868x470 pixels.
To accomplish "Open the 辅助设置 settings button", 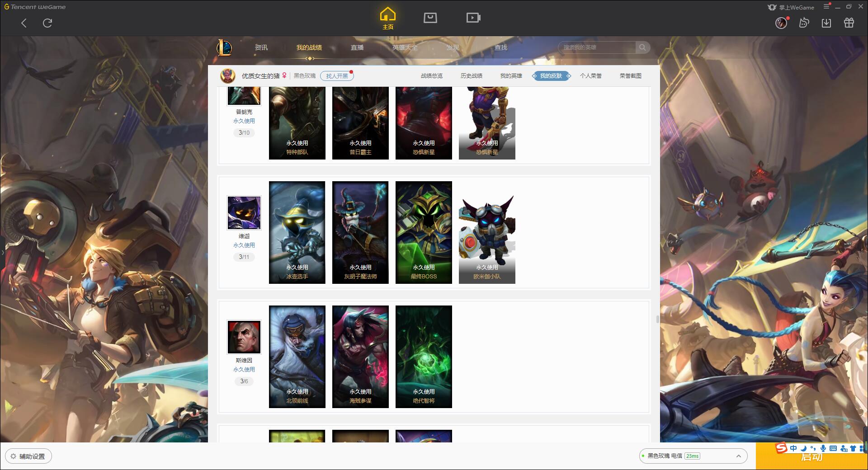I will 28,456.
